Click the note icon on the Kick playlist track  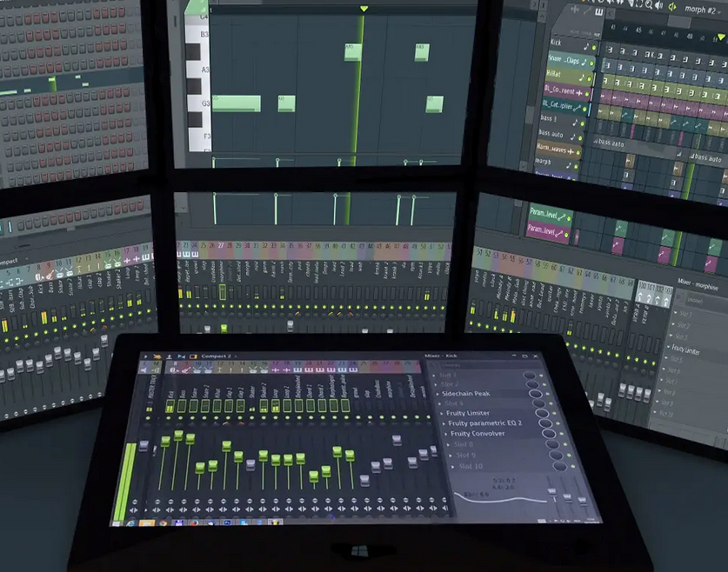click(586, 47)
